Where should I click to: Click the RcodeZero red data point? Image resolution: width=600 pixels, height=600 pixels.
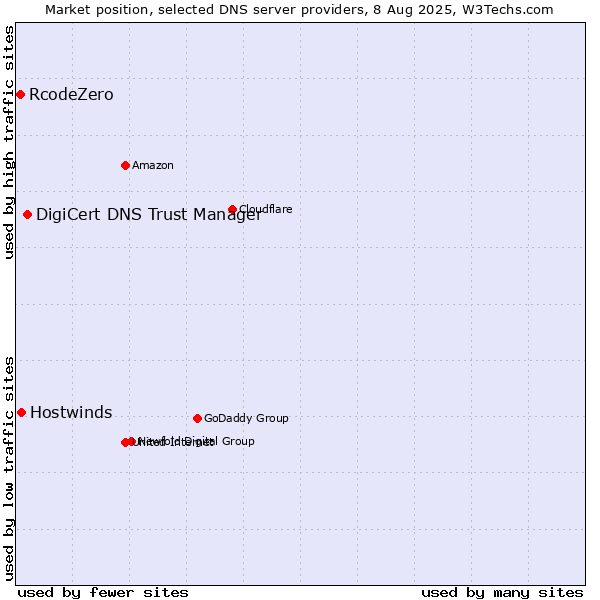21,95
